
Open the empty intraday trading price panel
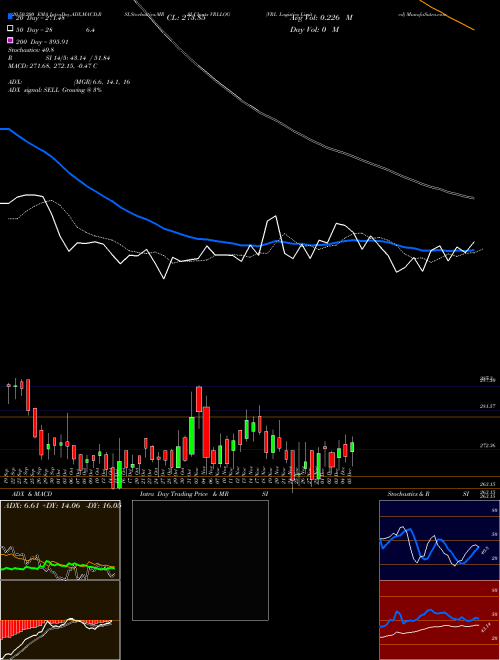(200, 560)
